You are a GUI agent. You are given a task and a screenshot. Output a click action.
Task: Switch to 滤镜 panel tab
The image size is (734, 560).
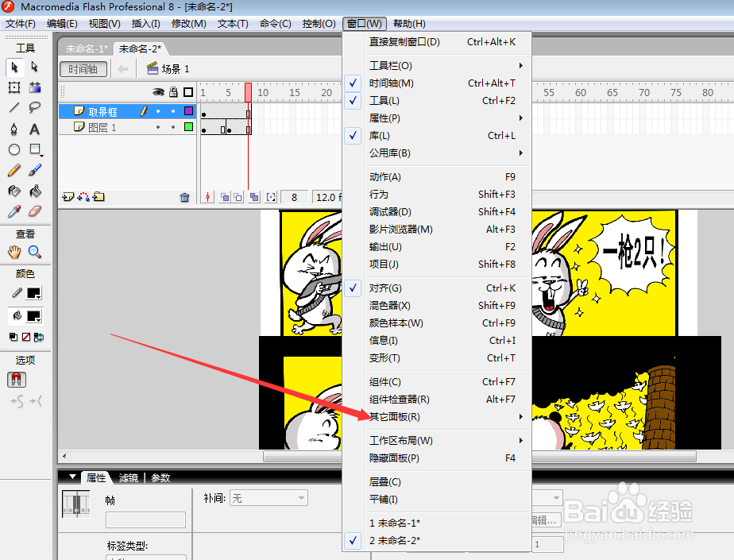click(128, 478)
